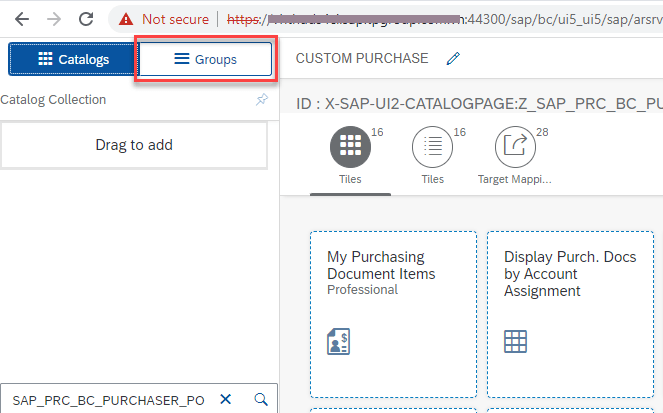The image size is (663, 413).
Task: Click the browser back arrow
Action: click(x=22, y=19)
